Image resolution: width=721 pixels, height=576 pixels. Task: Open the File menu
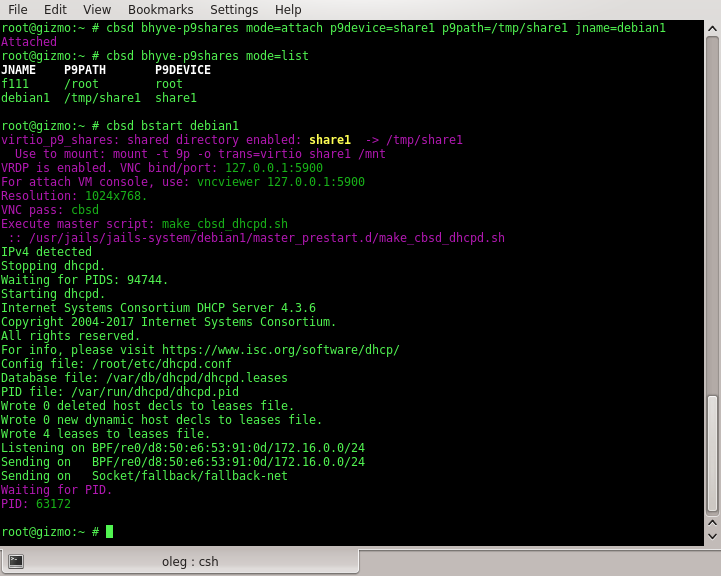coord(17,9)
